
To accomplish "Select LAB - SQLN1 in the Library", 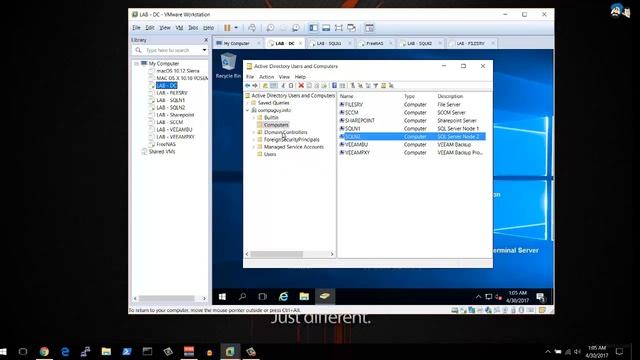I will [171, 100].
